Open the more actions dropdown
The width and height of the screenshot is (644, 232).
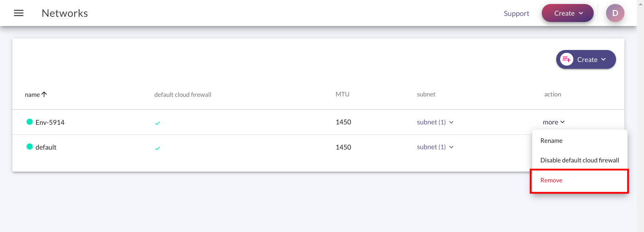tap(554, 122)
